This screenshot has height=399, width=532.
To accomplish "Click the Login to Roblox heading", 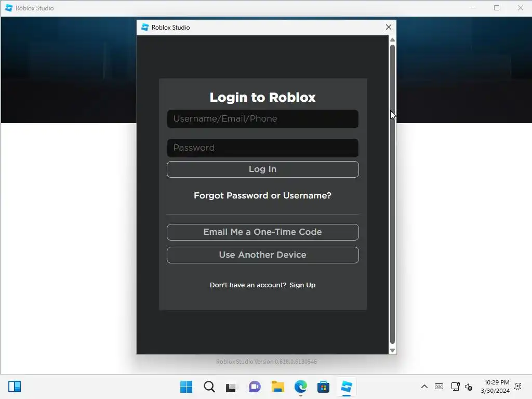I will click(x=262, y=97).
